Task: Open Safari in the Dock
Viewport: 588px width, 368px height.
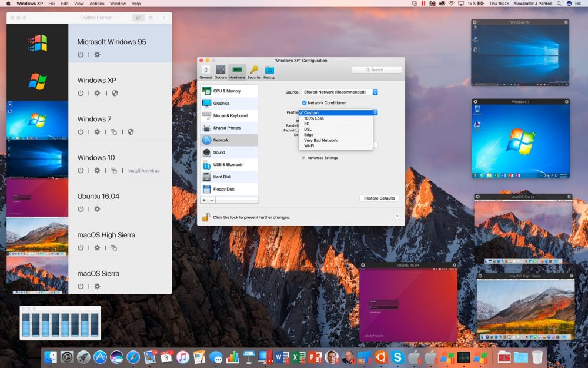Action: [133, 357]
